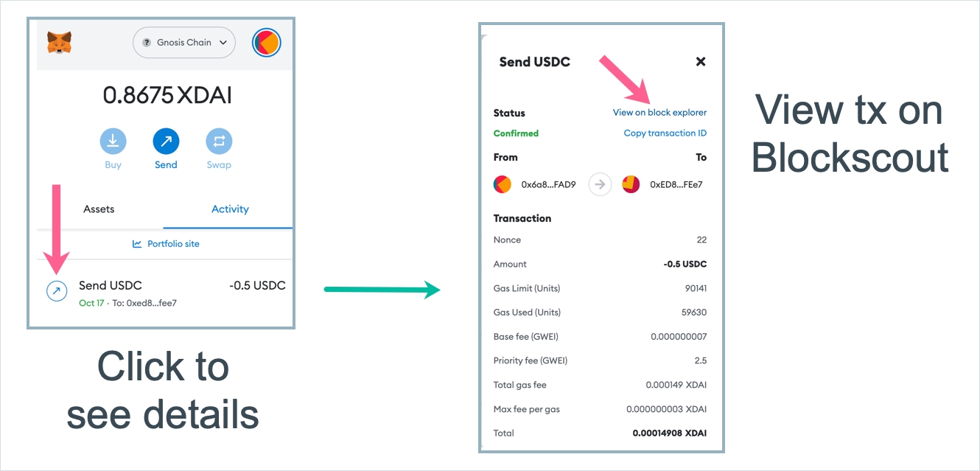This screenshot has height=471, width=980.
Task: Click the blue Send arrow button
Action: pyautogui.click(x=166, y=141)
